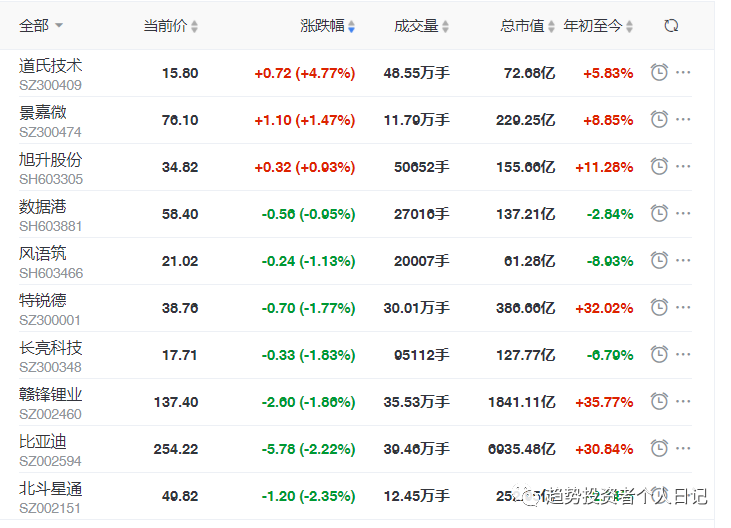
Task: Set alarm for 赣锋锂业 row
Action: [x=659, y=401]
